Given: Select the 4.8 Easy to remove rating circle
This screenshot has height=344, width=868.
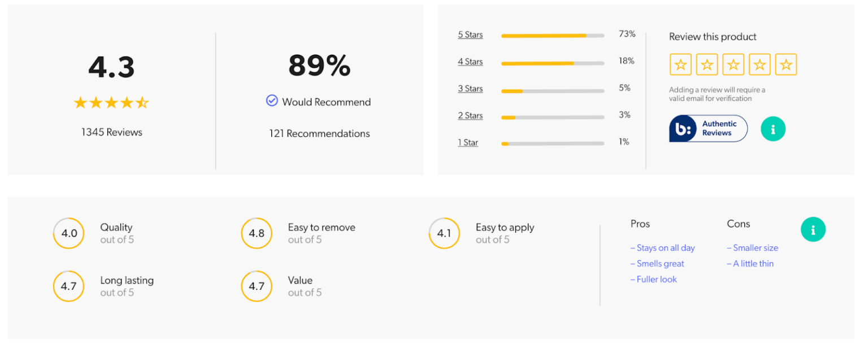Looking at the screenshot, I should coord(257,233).
